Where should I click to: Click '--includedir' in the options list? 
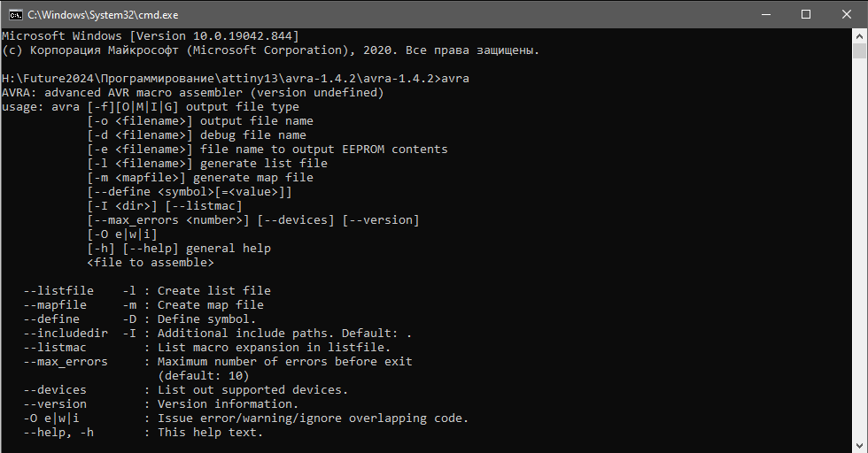pos(66,334)
